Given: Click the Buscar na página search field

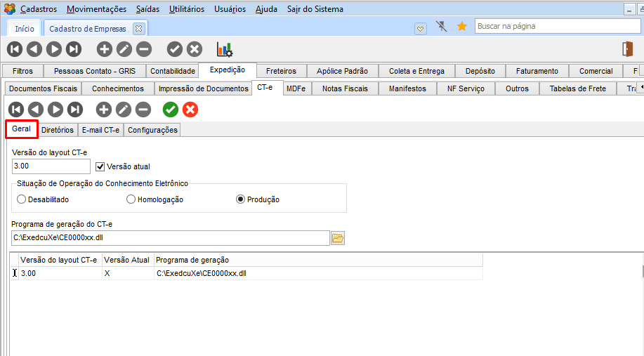Looking at the screenshot, I should pos(558,26).
